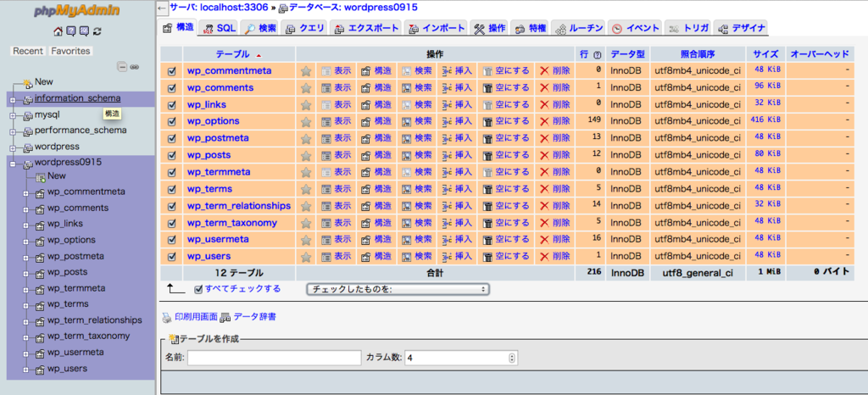Expand wp_users in the sidebar tree

pyautogui.click(x=25, y=370)
